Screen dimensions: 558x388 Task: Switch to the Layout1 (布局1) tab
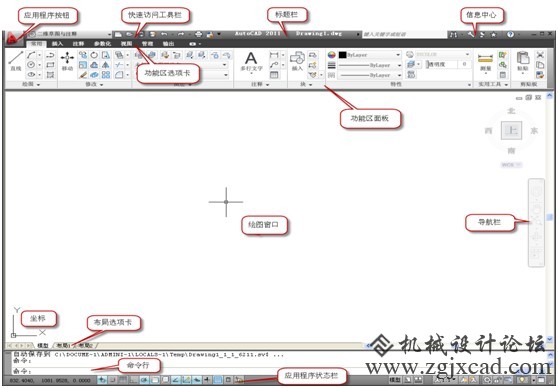click(64, 345)
